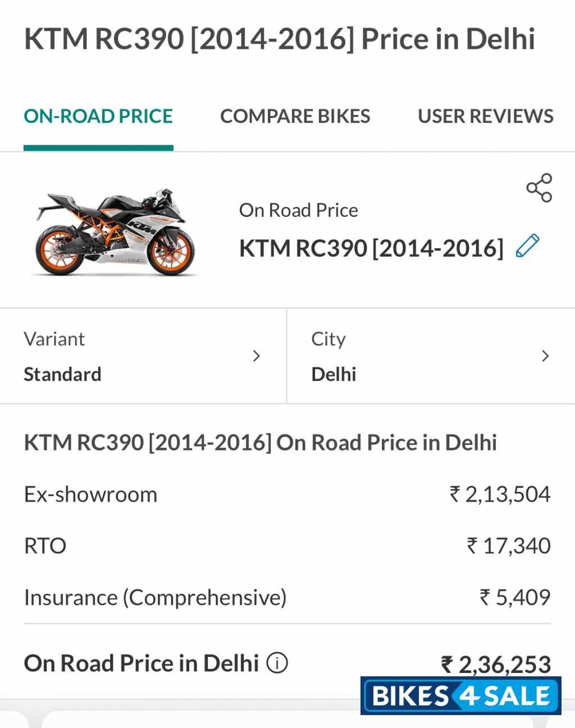This screenshot has width=575, height=728.
Task: Select the ON-ROAD PRICE tab
Action: point(98,116)
